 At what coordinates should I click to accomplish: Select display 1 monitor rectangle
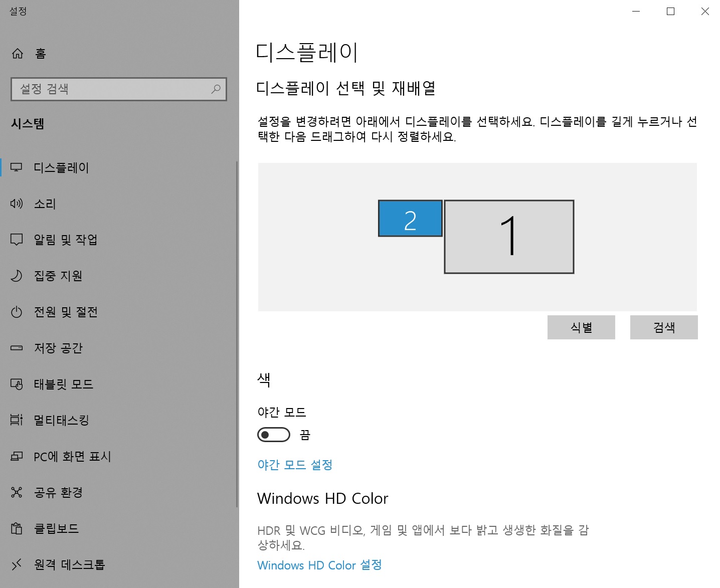(x=509, y=237)
